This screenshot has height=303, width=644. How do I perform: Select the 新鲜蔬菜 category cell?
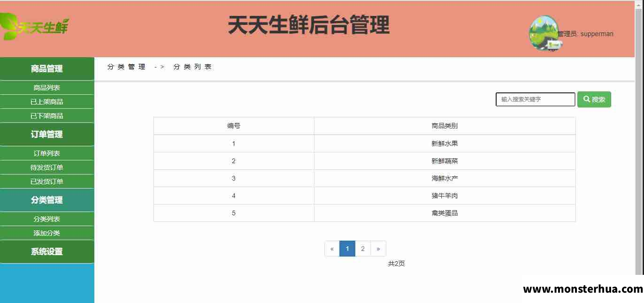[445, 161]
